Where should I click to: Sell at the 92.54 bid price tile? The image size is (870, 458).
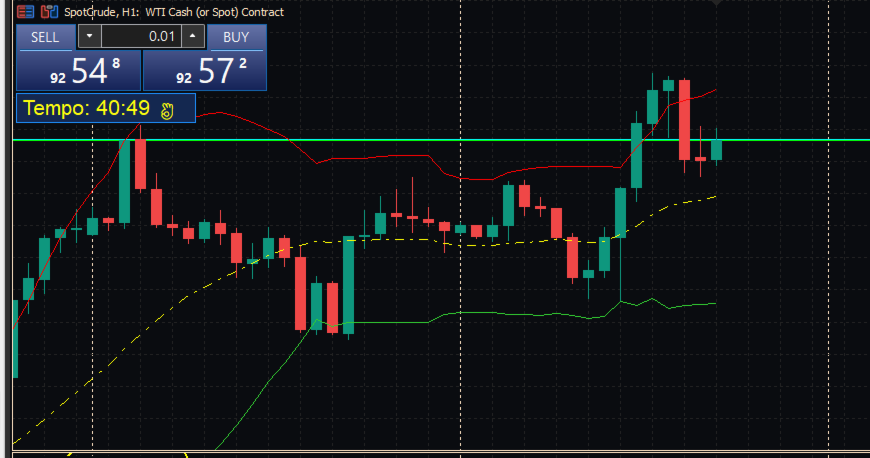pyautogui.click(x=79, y=71)
